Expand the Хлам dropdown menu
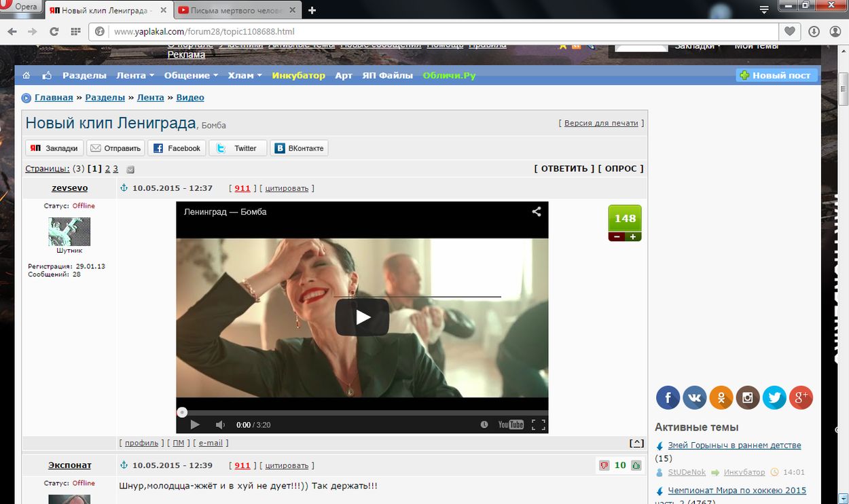Screen dimensions: 849x504 pos(245,75)
